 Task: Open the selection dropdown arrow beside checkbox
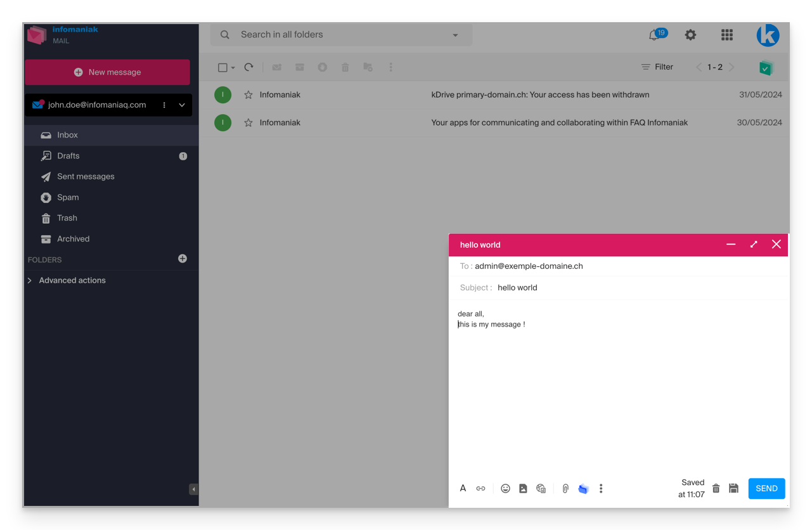click(x=233, y=68)
